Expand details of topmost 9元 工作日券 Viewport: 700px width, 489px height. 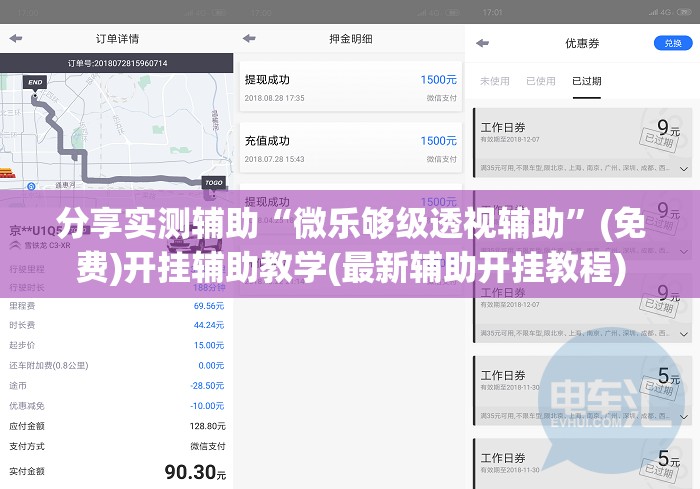tap(683, 169)
